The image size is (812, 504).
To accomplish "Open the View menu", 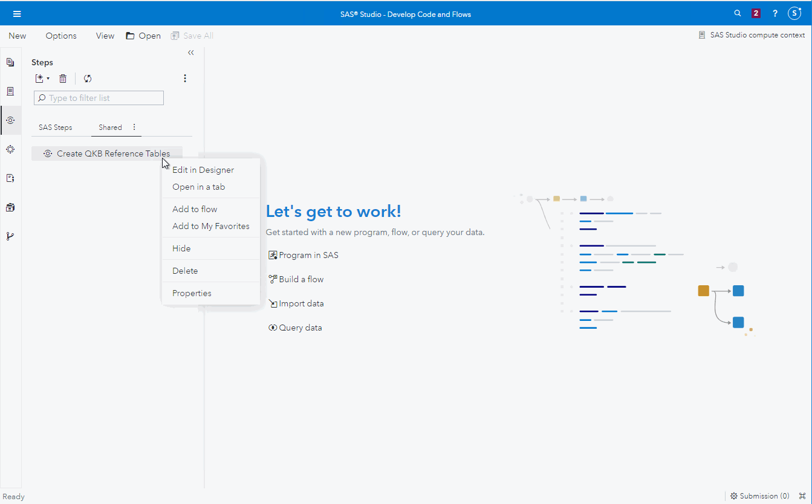I will tap(105, 36).
